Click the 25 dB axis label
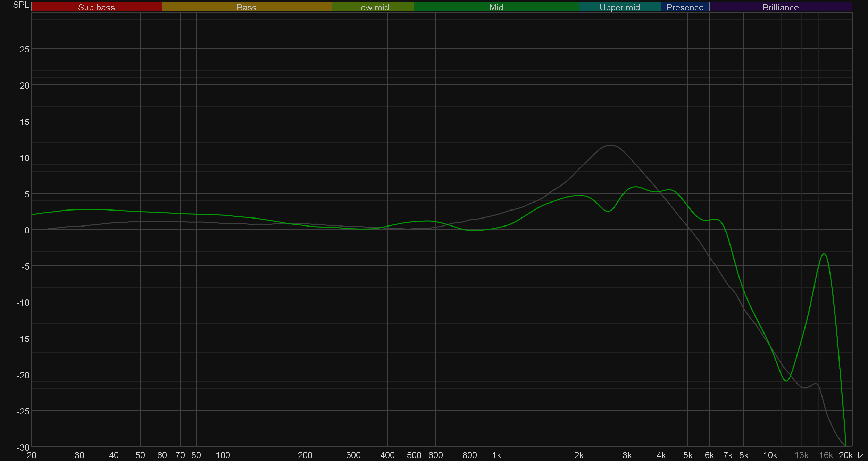This screenshot has width=868, height=461. click(25, 49)
